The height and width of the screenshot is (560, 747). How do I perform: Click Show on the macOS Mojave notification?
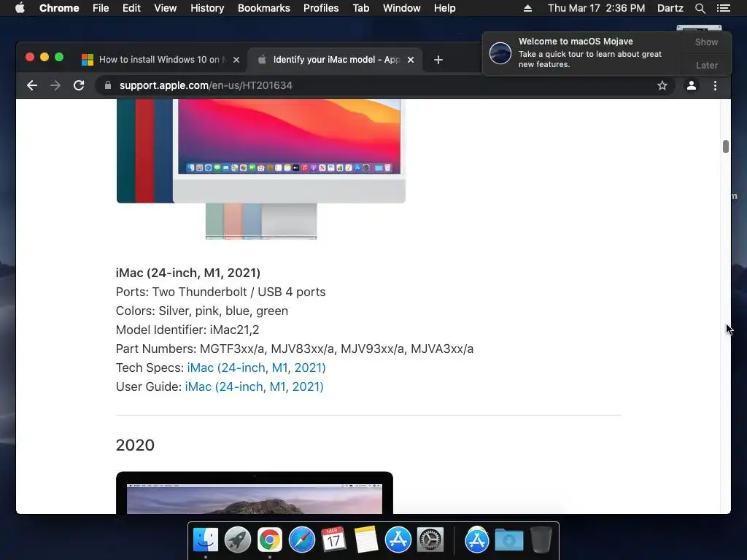(x=706, y=42)
